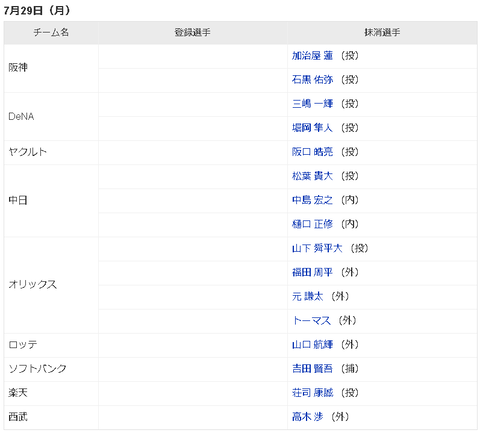Select the 阪口 皓亮 link
This screenshot has width=480, height=433.
tap(312, 152)
